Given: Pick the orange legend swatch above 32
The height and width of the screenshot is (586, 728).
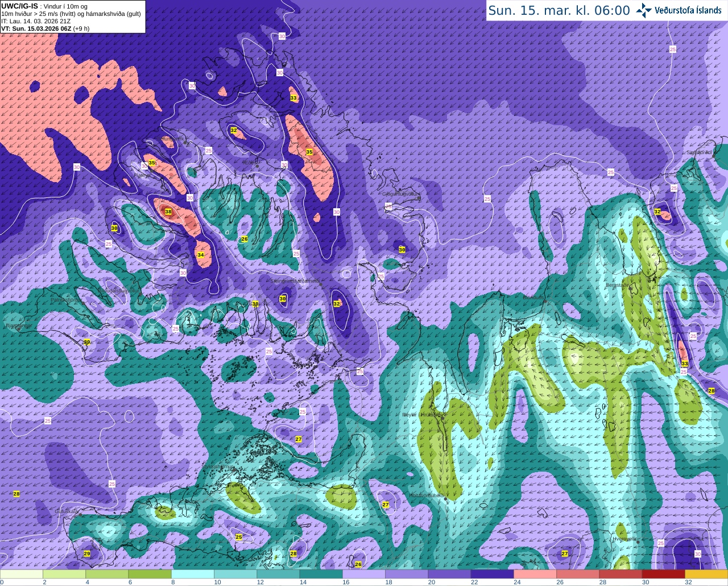Looking at the screenshot, I should [x=706, y=574].
